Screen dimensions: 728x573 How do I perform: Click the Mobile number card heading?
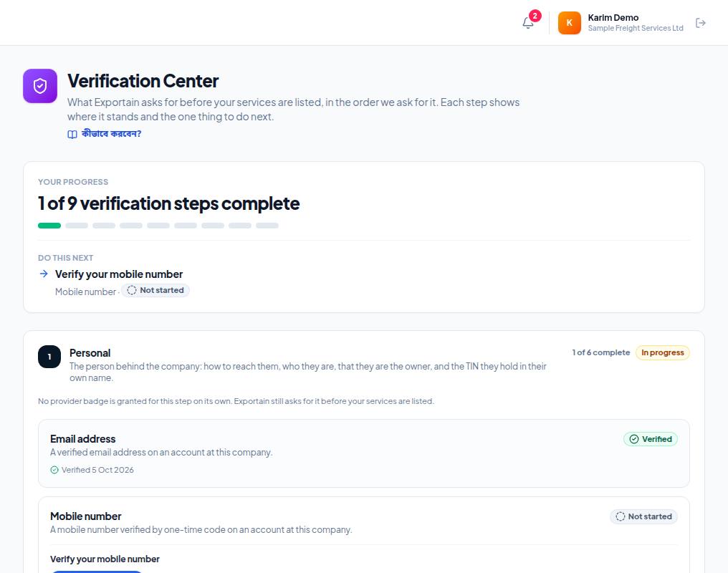pyautogui.click(x=85, y=516)
